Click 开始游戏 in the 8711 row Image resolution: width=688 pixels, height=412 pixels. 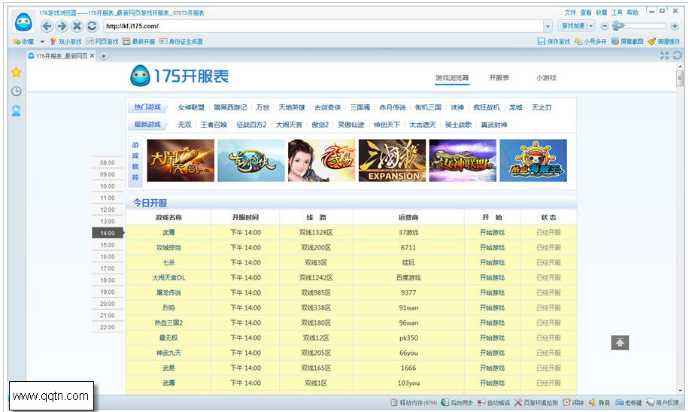click(x=492, y=247)
